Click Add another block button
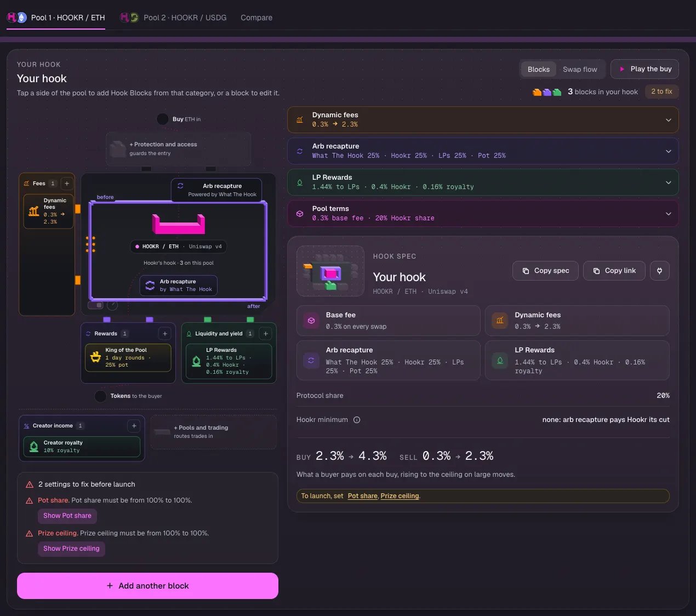The image size is (696, 616). [147, 586]
